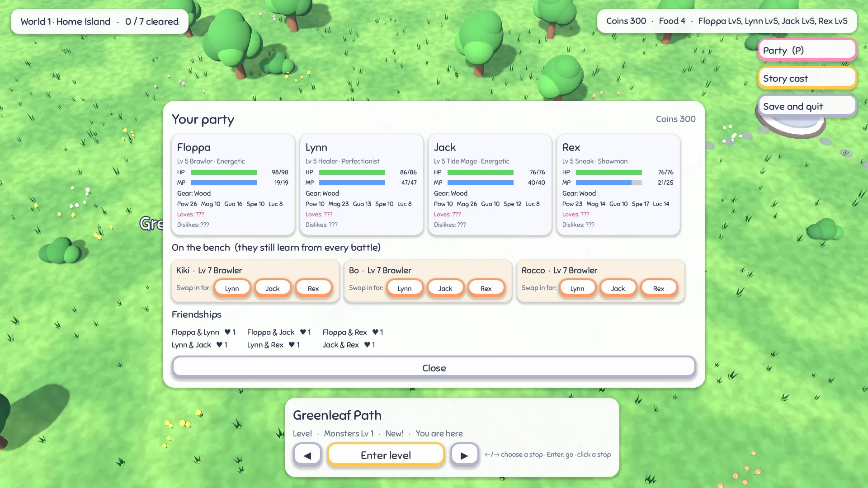Viewport: 868px width, 488px height.
Task: Select the next stop arrow
Action: tap(464, 455)
